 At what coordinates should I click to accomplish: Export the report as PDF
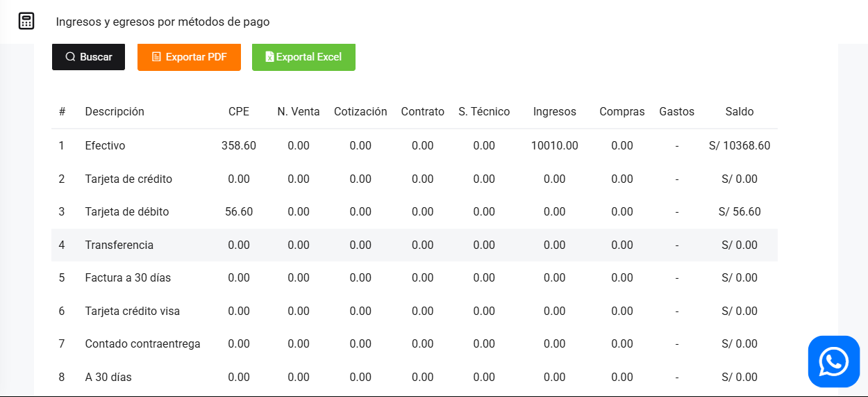(x=189, y=57)
